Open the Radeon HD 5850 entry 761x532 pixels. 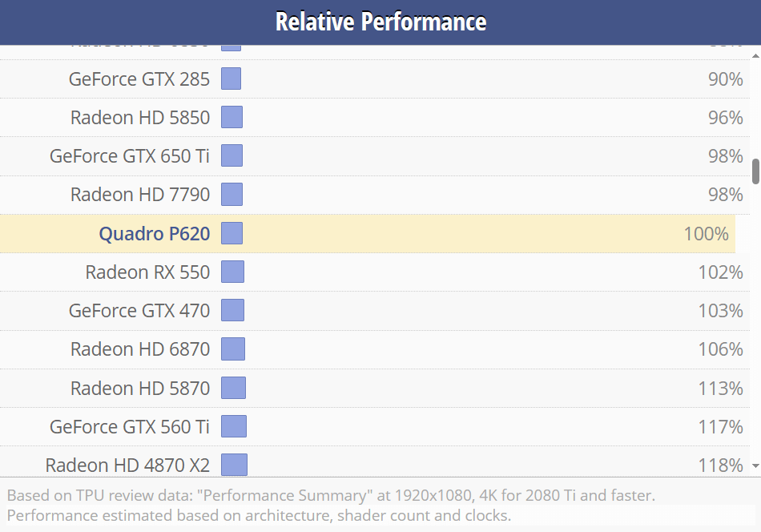coord(140,118)
